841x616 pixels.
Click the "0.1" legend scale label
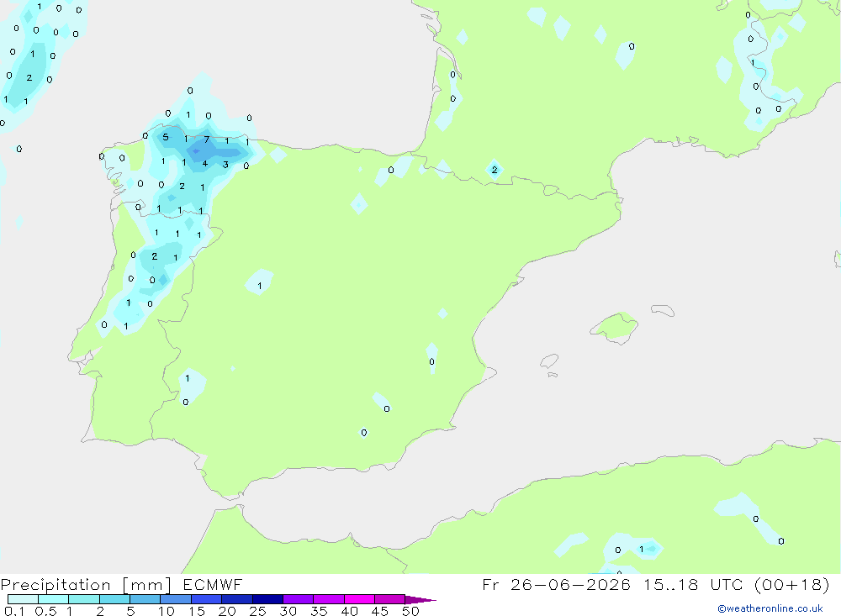(x=14, y=611)
